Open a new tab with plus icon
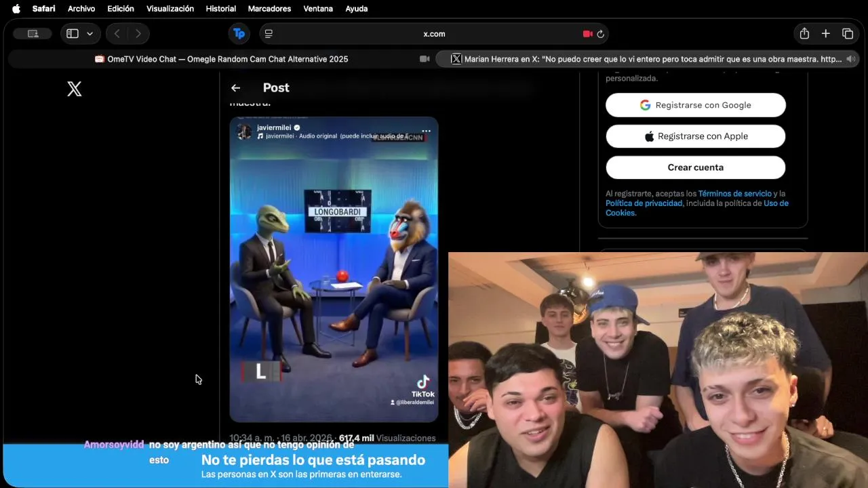Screen dimensions: 868x488 (826, 34)
